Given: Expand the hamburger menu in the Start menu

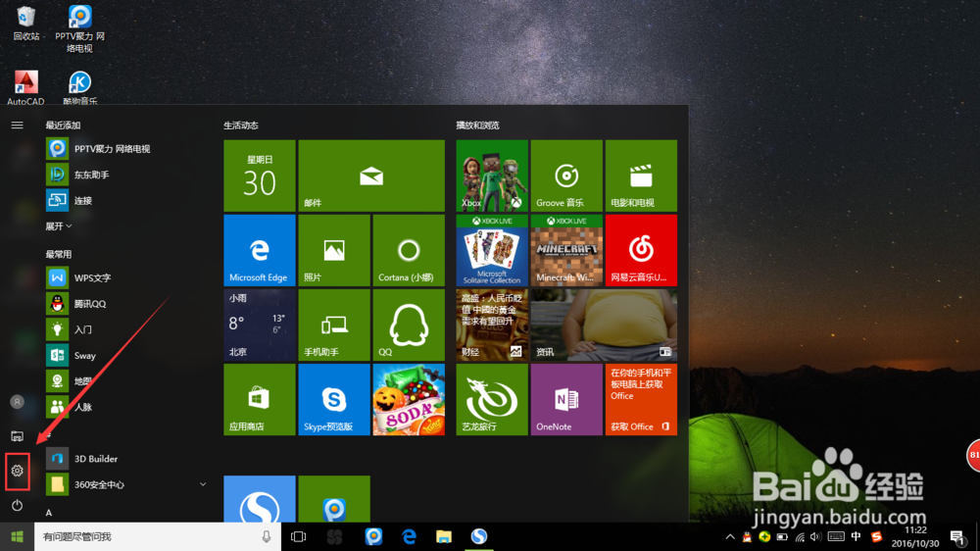Looking at the screenshot, I should [x=17, y=125].
